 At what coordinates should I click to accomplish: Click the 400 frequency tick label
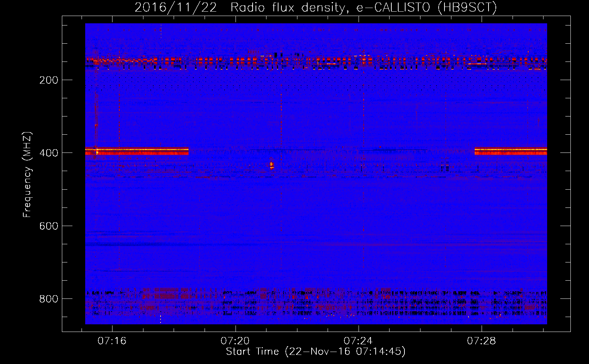coord(49,153)
